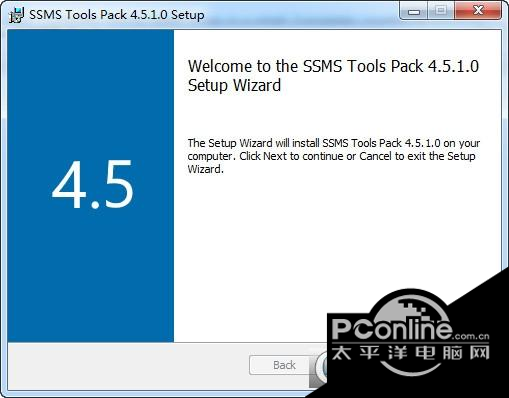Click the 'The Setup Wizard will install' paragraph
509x398 pixels.
click(x=334, y=156)
